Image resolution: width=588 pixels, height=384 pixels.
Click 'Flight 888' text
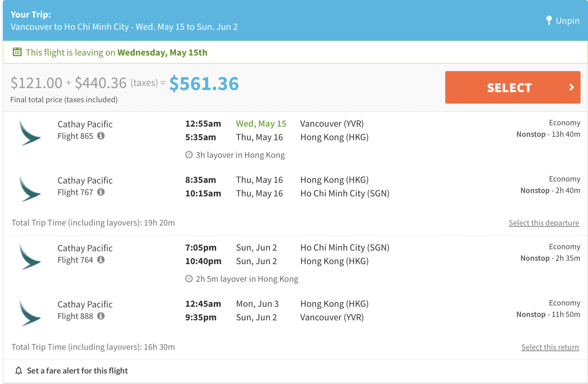click(75, 316)
